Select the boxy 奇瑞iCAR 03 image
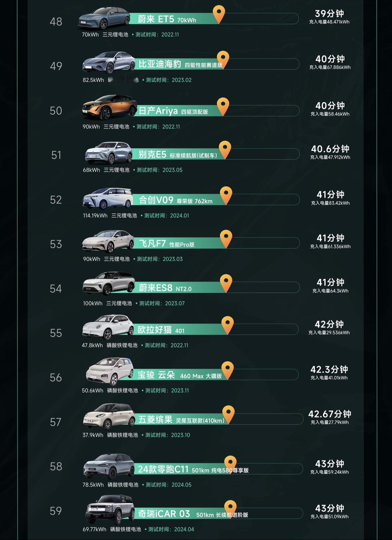392x540 pixels. click(110, 510)
